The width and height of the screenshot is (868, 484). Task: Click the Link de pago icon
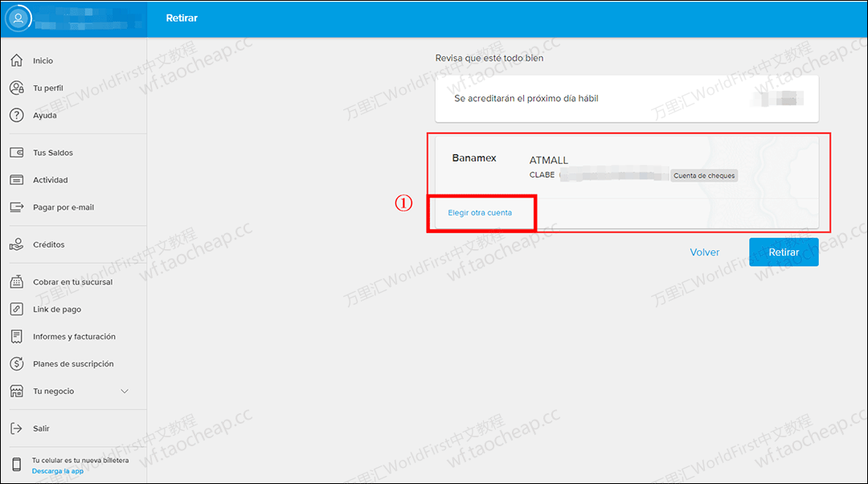pyautogui.click(x=17, y=309)
